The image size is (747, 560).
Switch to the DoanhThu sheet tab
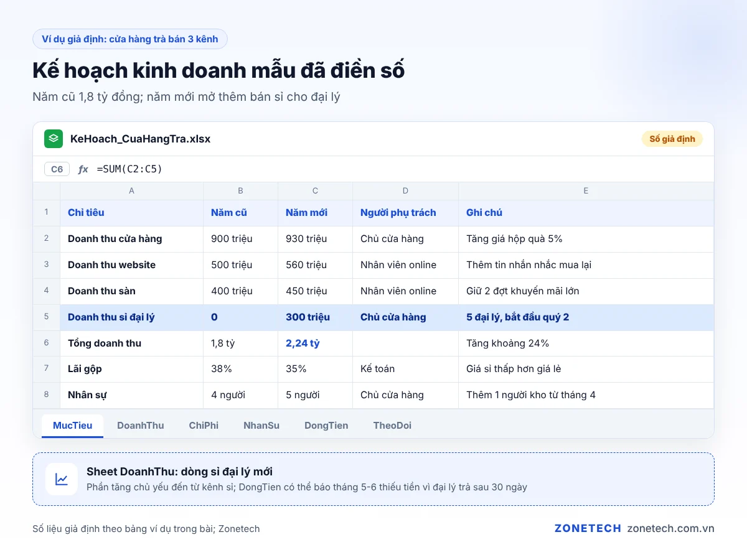[x=141, y=426]
